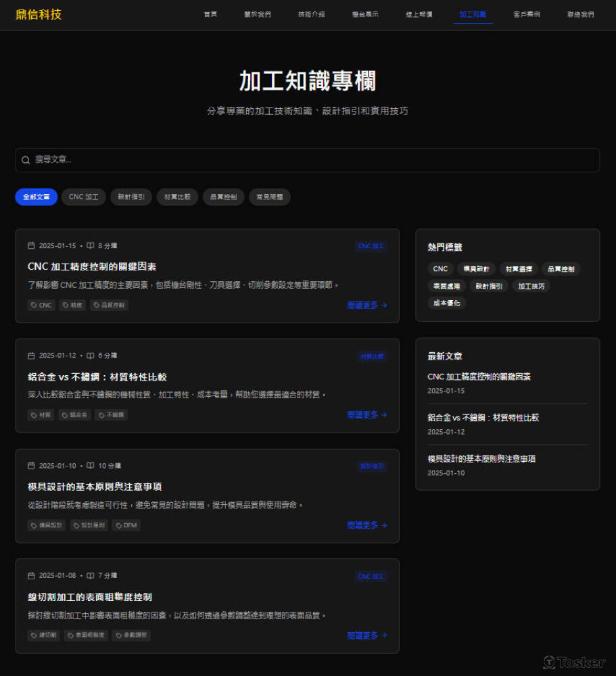This screenshot has height=676, width=616.
Task: Go to 線上報價 in navigation bar
Action: click(x=419, y=14)
